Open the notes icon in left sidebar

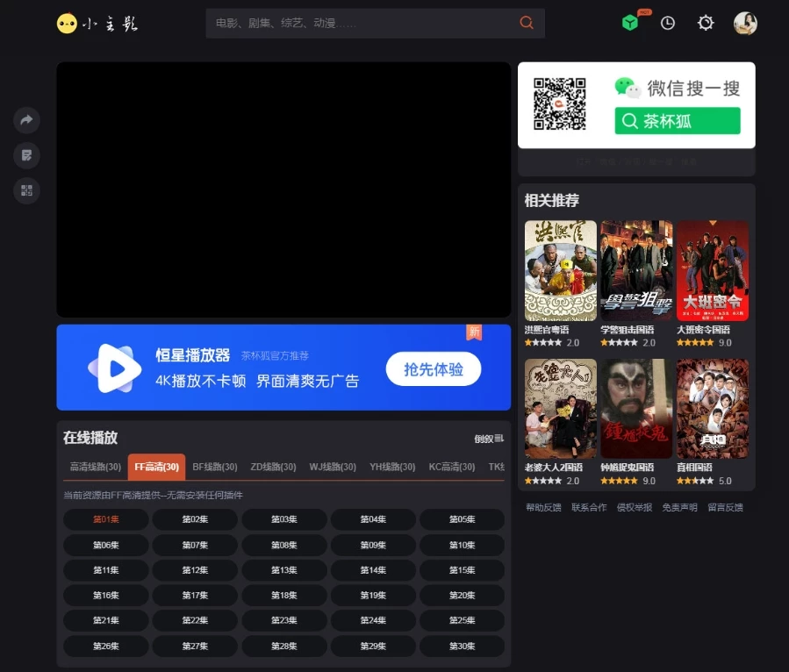[26, 155]
